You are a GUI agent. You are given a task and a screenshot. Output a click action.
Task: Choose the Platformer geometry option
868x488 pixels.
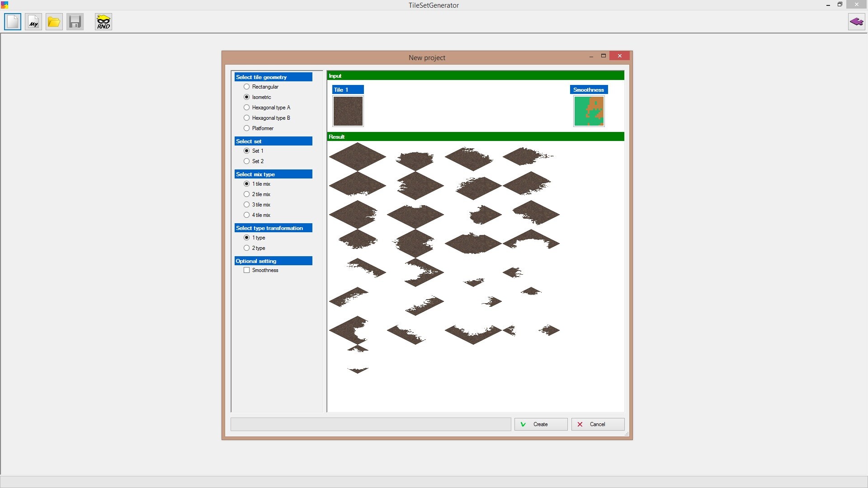[247, 128]
